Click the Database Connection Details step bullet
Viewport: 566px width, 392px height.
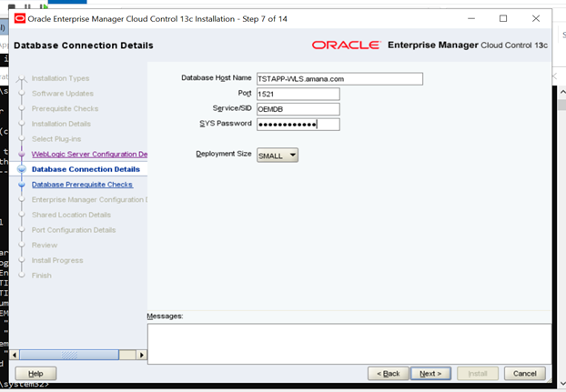(x=20, y=169)
